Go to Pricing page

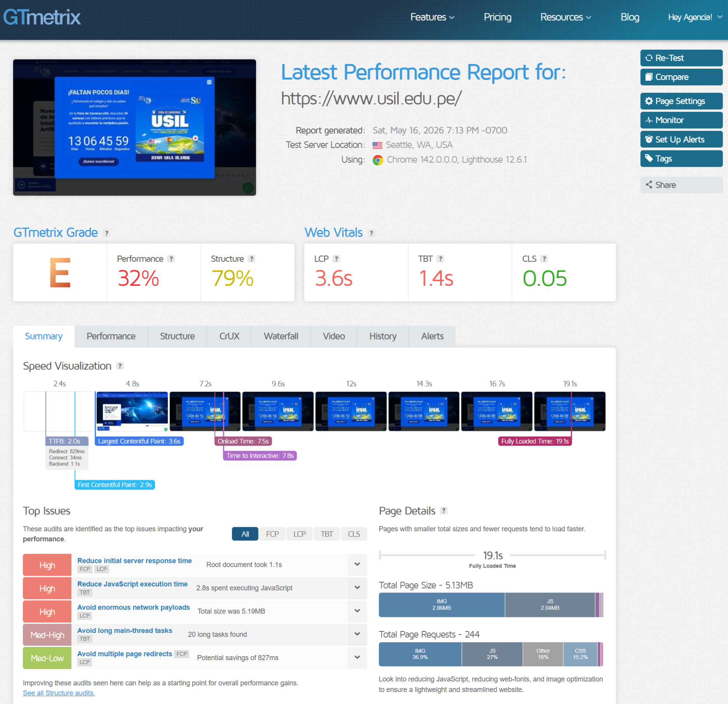(x=497, y=17)
